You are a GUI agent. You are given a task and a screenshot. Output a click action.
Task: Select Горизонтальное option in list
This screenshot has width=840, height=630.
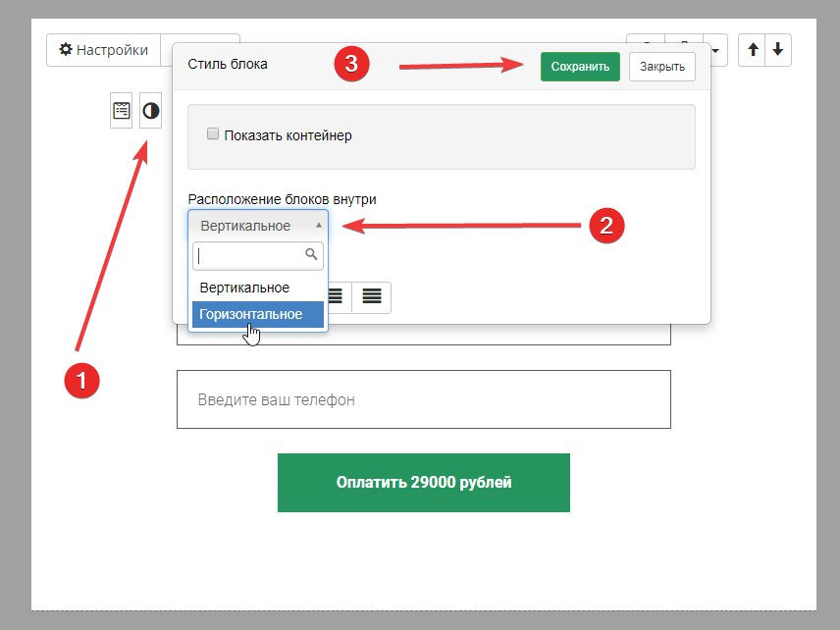click(x=258, y=314)
